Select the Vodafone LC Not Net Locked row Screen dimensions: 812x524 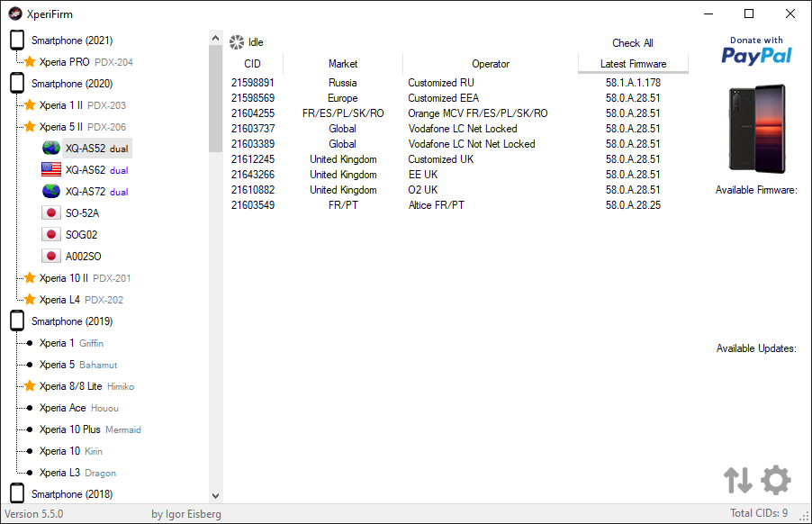[456, 144]
